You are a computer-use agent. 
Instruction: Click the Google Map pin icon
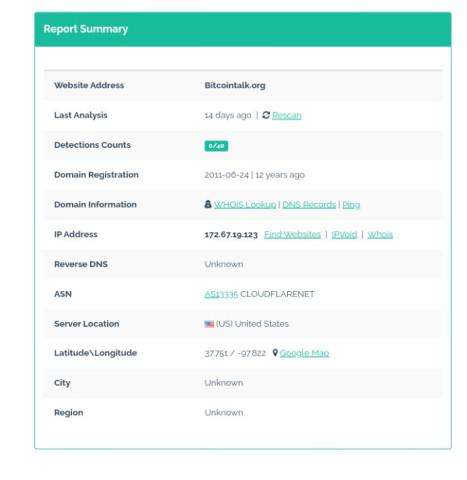[x=275, y=353]
